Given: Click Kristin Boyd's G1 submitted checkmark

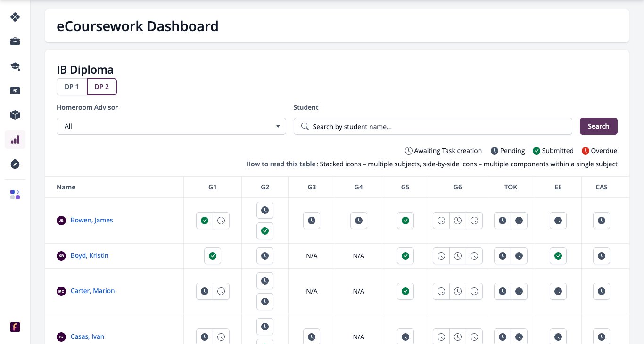Looking at the screenshot, I should point(213,256).
